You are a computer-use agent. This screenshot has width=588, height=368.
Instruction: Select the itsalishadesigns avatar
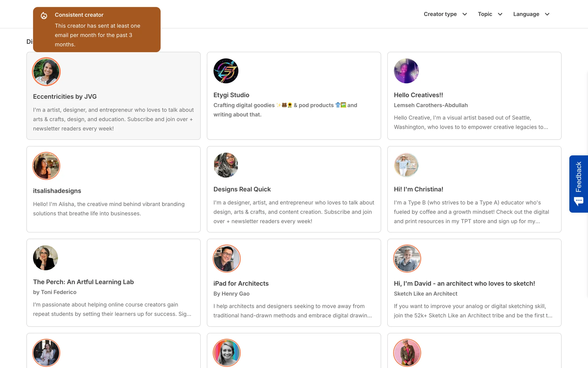click(46, 166)
